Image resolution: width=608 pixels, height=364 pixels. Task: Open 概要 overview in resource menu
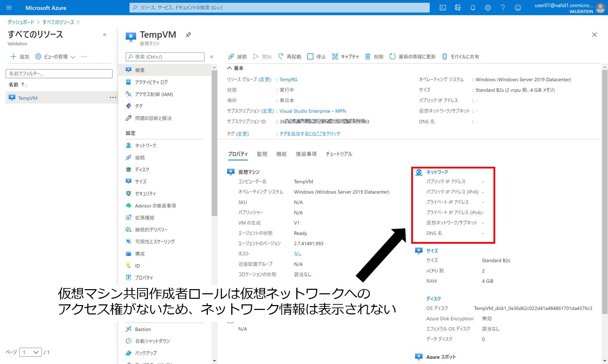[165, 70]
